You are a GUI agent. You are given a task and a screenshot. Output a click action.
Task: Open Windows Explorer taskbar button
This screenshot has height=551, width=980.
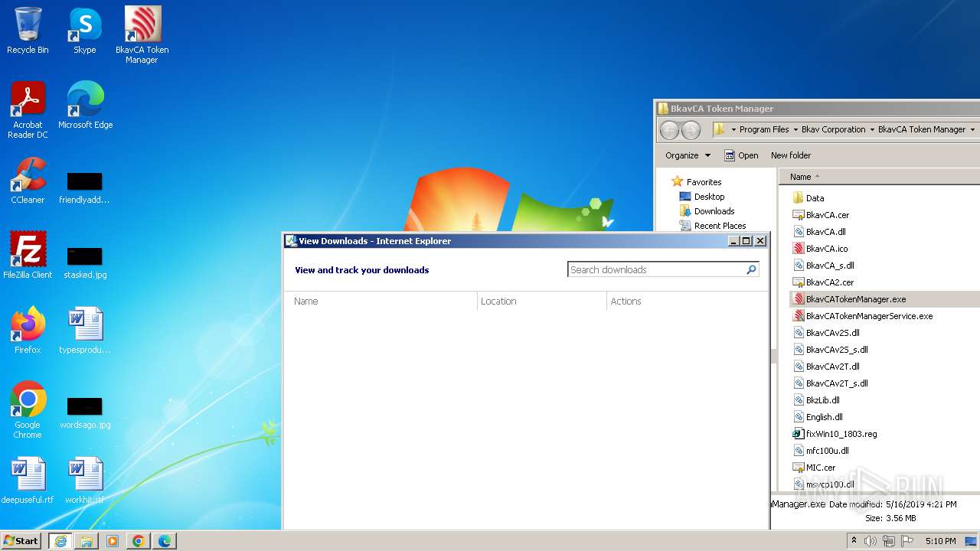[x=87, y=541]
